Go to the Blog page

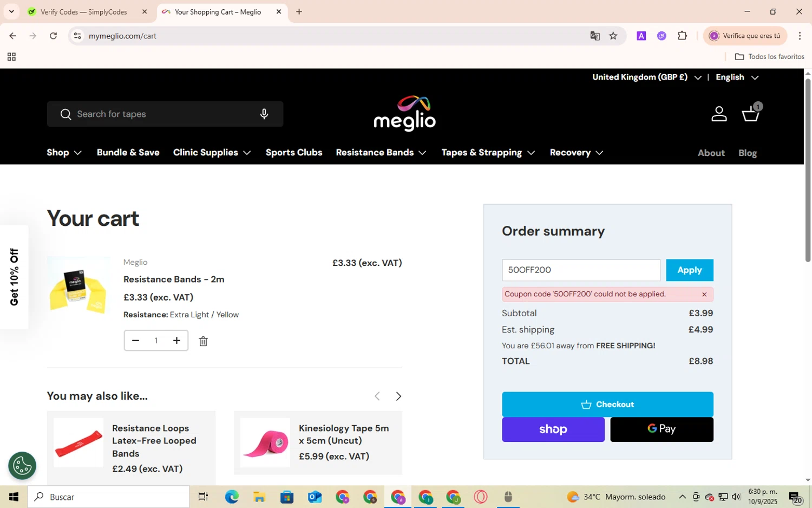click(x=748, y=153)
